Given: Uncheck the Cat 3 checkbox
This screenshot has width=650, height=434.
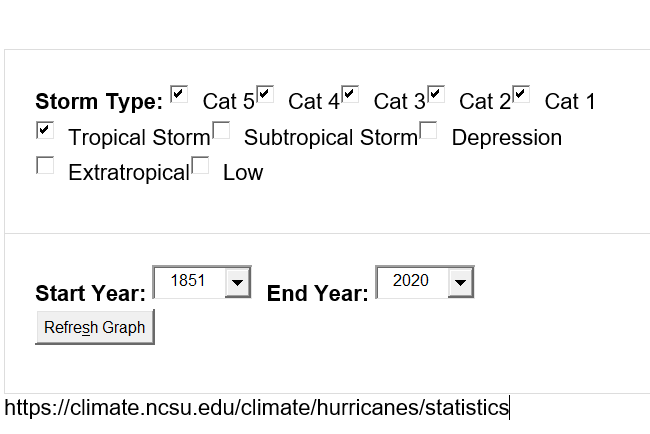Looking at the screenshot, I should [x=350, y=94].
